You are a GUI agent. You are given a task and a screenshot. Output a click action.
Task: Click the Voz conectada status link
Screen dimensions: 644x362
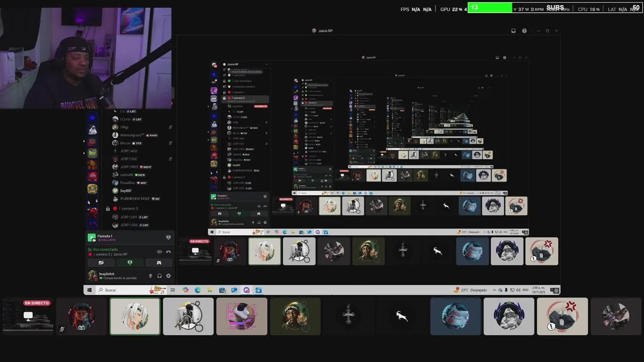click(x=105, y=249)
